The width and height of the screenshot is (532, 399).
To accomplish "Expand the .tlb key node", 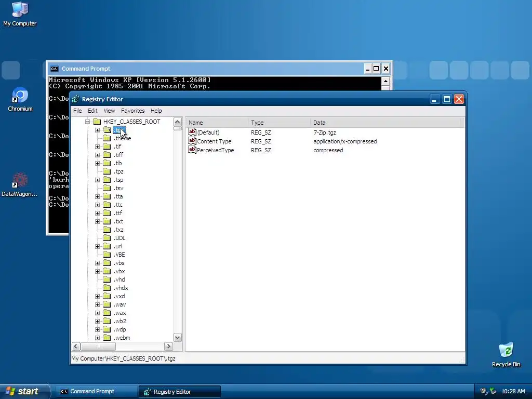I will tap(97, 163).
